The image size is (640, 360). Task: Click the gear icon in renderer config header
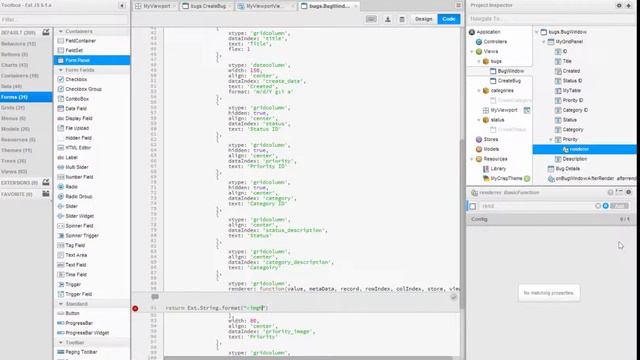(x=629, y=192)
